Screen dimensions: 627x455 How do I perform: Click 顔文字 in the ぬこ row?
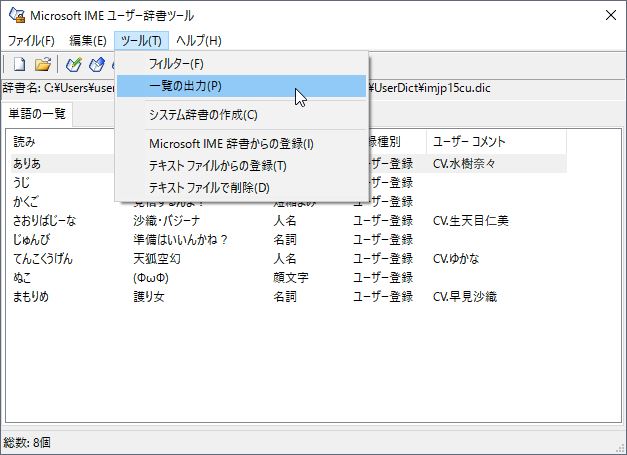[291, 277]
